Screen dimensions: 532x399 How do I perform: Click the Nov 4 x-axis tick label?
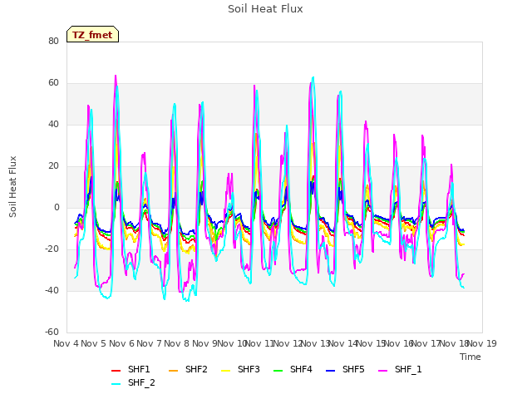coord(66,343)
